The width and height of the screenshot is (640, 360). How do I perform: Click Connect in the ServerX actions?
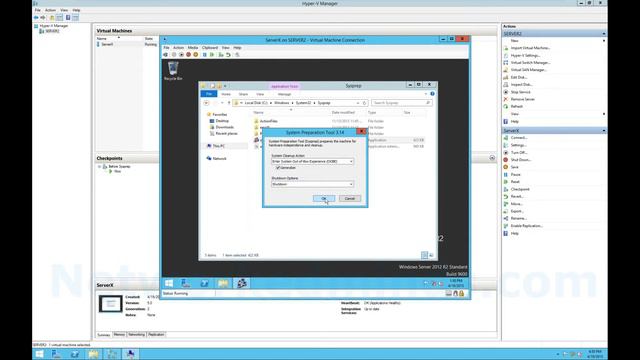point(519,138)
